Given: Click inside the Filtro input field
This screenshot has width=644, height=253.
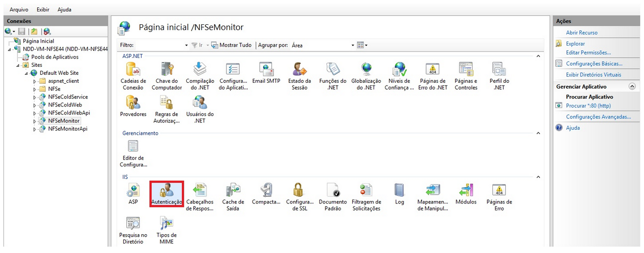Looking at the screenshot, I should (x=159, y=45).
